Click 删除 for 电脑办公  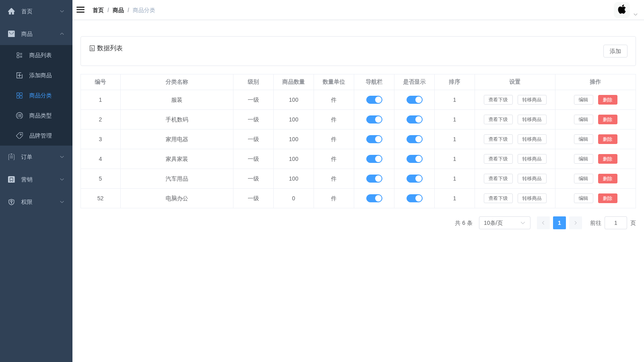(x=608, y=198)
